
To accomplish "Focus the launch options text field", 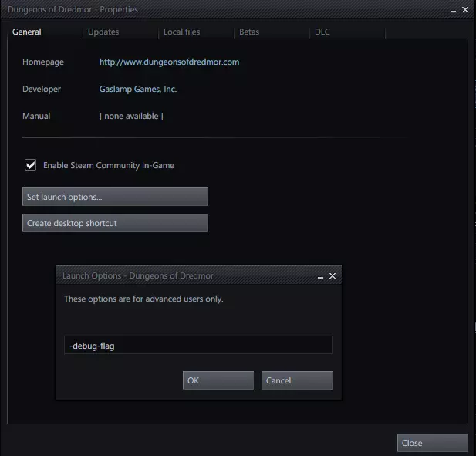I will pos(198,345).
